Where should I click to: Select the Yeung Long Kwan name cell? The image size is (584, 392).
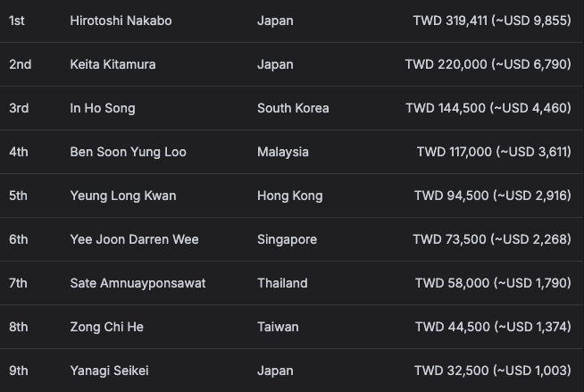pyautogui.click(x=123, y=196)
